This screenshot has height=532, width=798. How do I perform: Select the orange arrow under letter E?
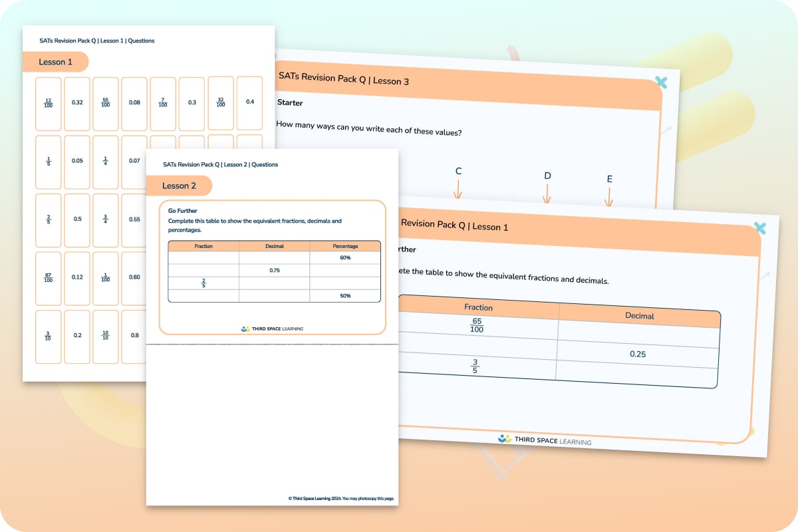[x=609, y=198]
